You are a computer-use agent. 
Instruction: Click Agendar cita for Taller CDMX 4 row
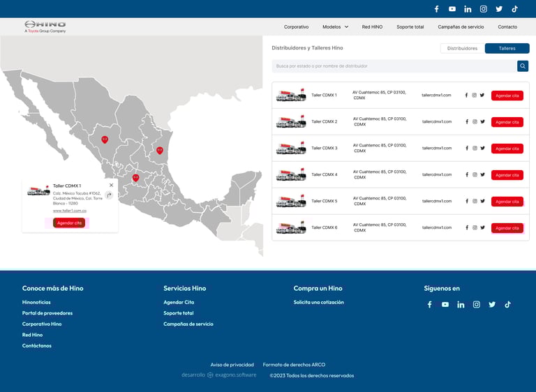[x=507, y=175]
